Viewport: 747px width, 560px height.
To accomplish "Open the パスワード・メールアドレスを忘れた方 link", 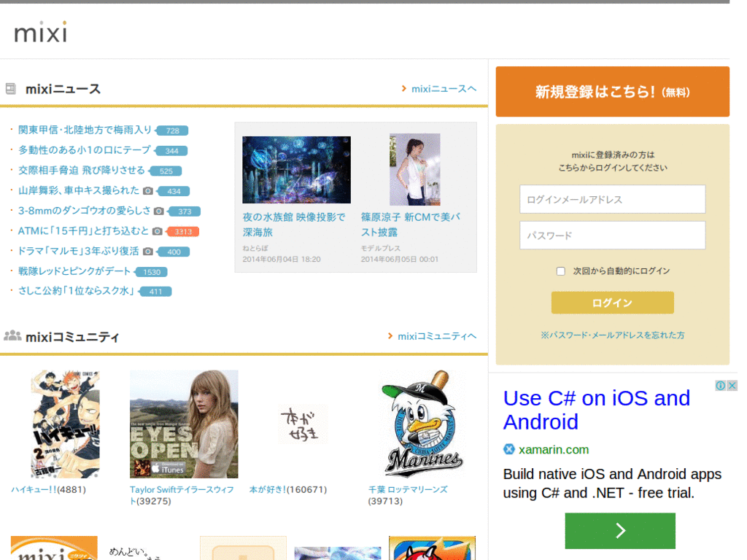I will coord(612,335).
